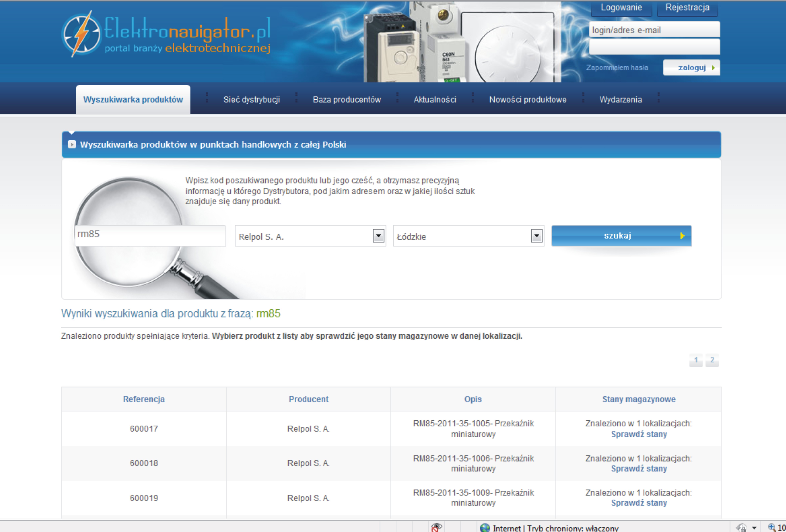
Task: Switch to Baza producentów menu item
Action: (347, 99)
